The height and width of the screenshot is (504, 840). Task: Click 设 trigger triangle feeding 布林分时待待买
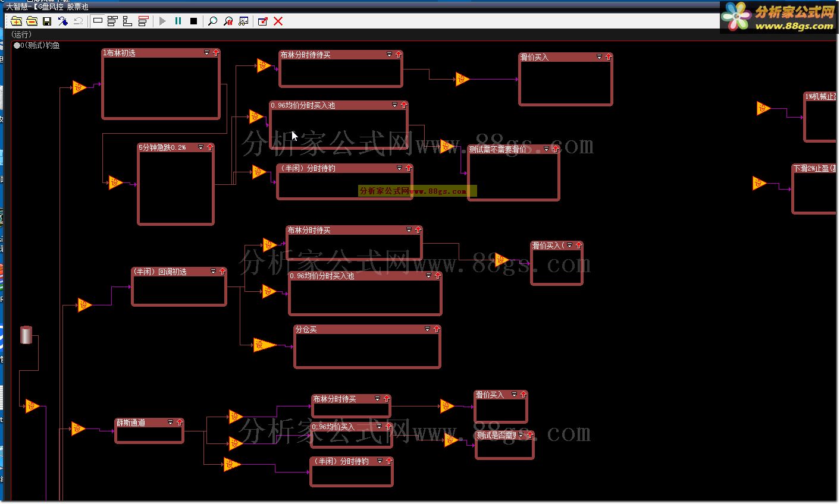coord(263,65)
